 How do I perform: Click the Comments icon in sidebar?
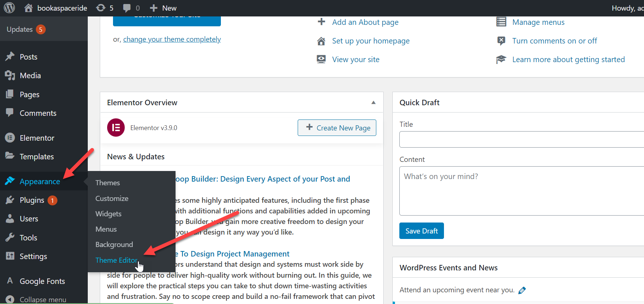pyautogui.click(x=10, y=113)
